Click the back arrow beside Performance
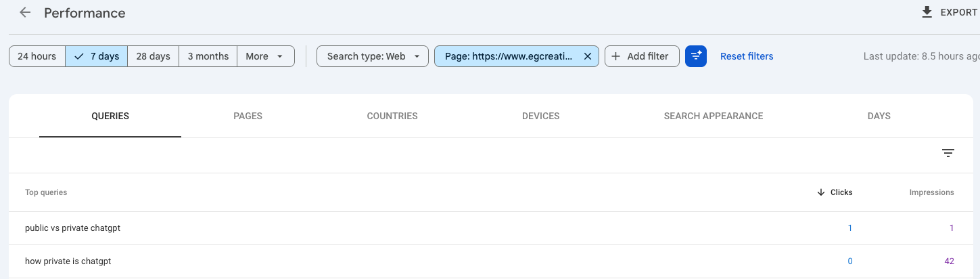The image size is (980, 279). pyautogui.click(x=25, y=13)
